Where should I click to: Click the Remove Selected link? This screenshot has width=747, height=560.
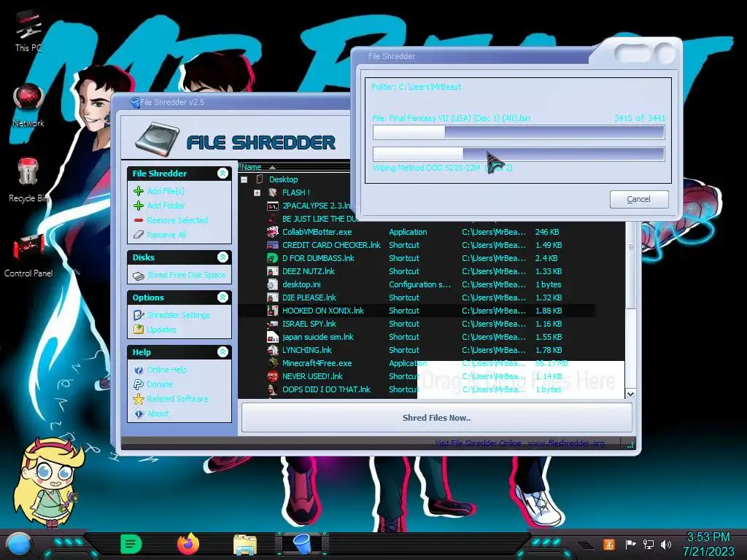coord(177,220)
